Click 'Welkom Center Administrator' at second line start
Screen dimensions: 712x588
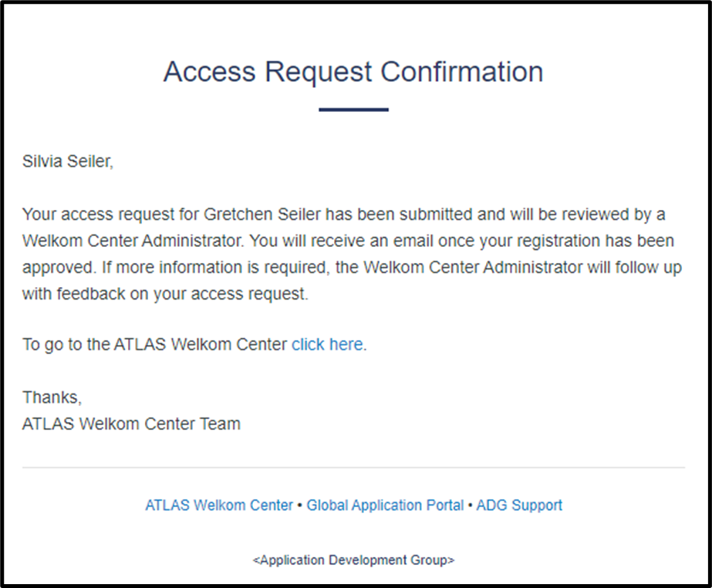coord(133,241)
